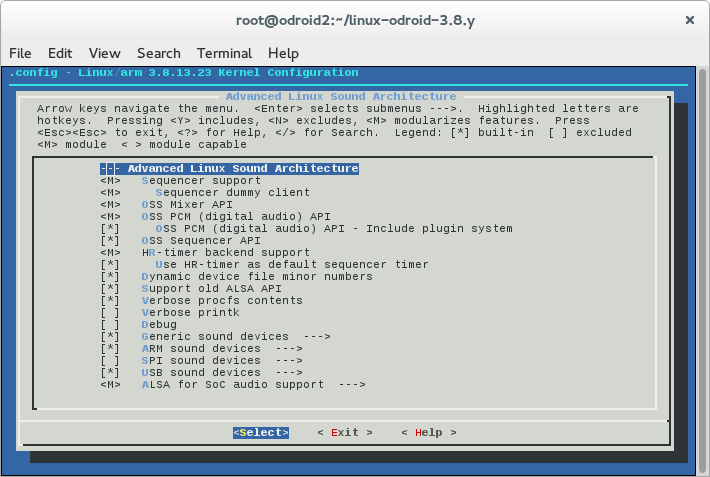Screen dimensions: 710x477
Task: Open the Search menu
Action: click(159, 53)
